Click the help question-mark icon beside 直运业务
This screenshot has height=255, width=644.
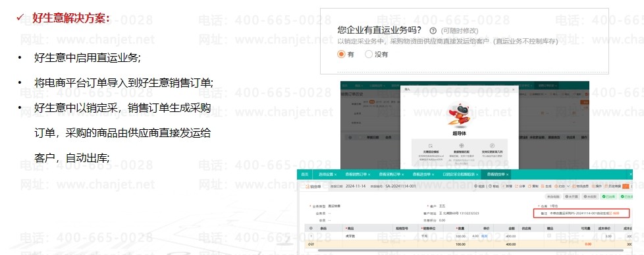433,30
